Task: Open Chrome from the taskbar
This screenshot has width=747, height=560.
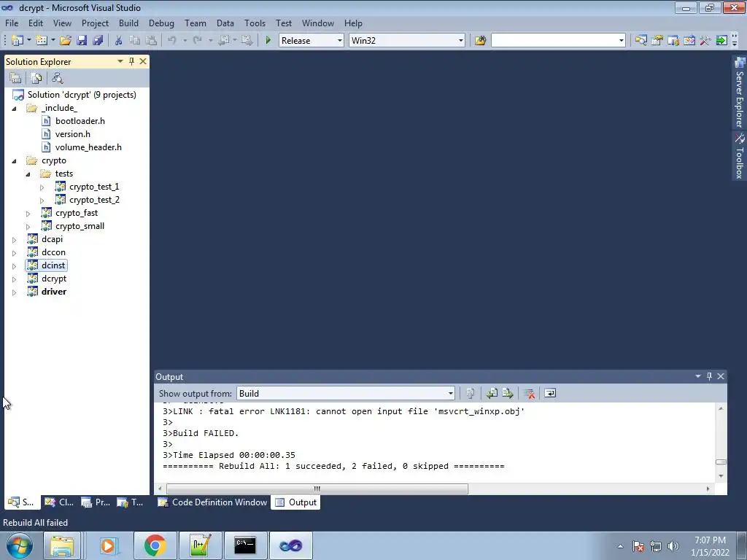Action: (155, 545)
